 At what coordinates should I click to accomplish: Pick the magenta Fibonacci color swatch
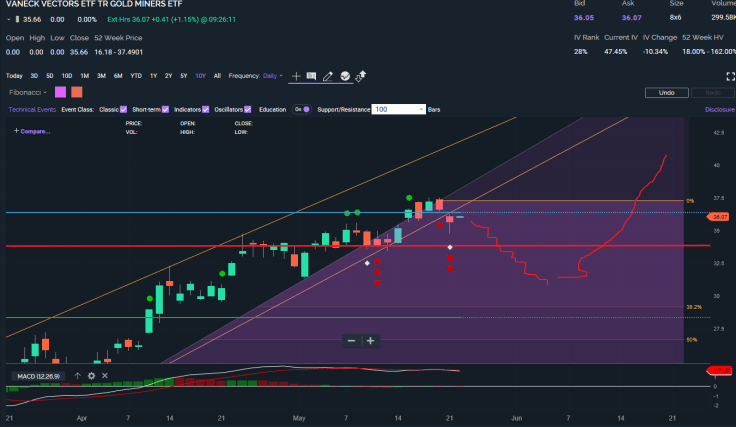(61, 92)
